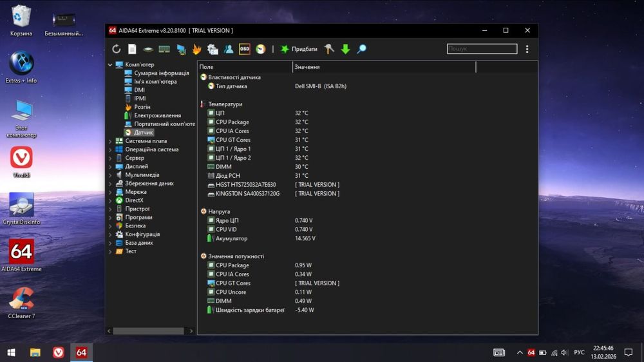Click the tree scrollbar left arrow

(109, 331)
